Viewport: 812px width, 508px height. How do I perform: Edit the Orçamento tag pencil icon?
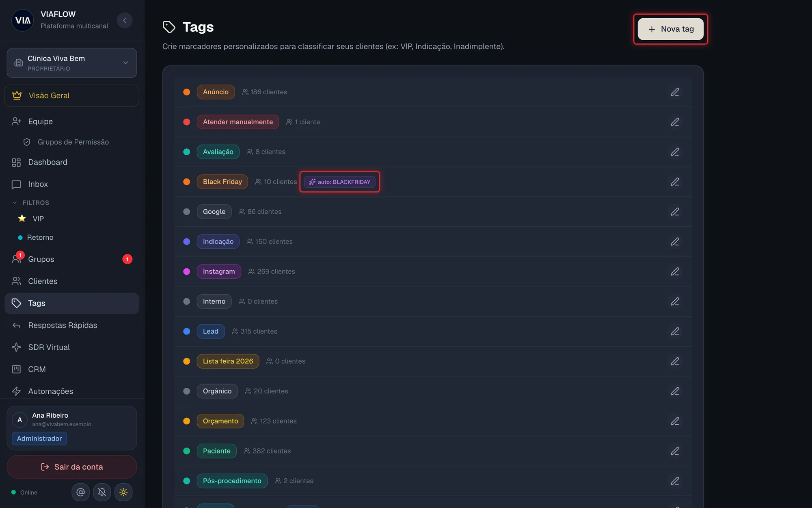pos(675,421)
